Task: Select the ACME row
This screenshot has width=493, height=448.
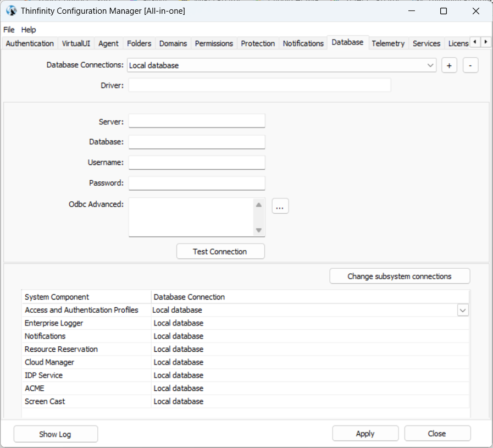Action: (245, 388)
